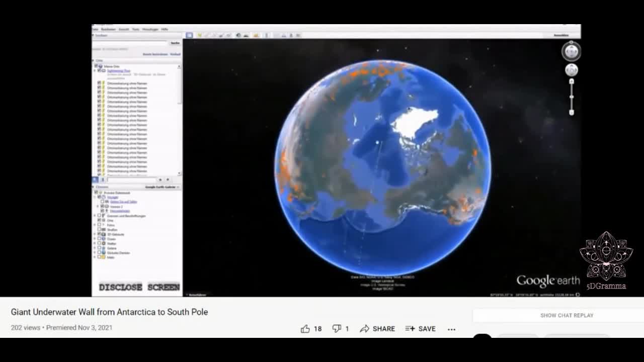Click the Verlauf link

point(175,54)
